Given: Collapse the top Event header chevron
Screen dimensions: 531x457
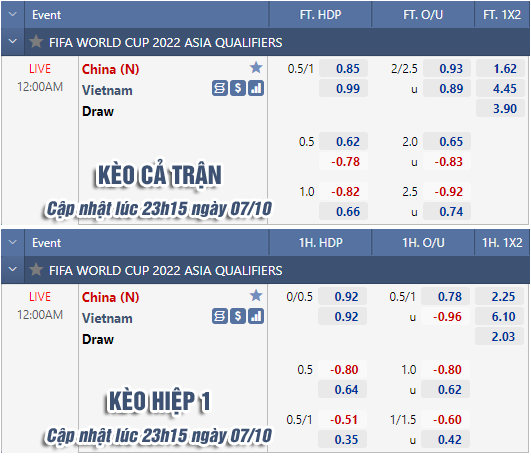Looking at the screenshot, I should [x=13, y=15].
